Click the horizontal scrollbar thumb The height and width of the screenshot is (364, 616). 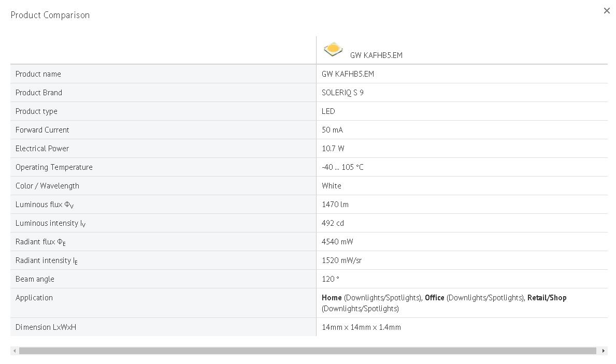pyautogui.click(x=308, y=351)
